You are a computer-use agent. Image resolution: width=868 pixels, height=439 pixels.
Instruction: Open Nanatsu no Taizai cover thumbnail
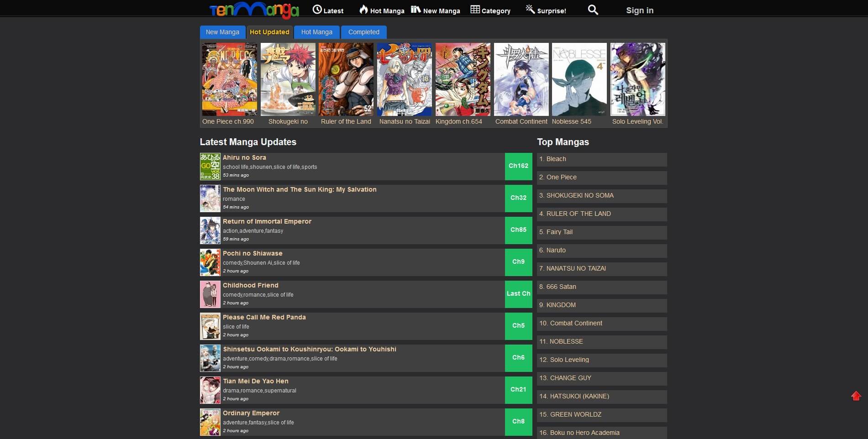(x=405, y=79)
